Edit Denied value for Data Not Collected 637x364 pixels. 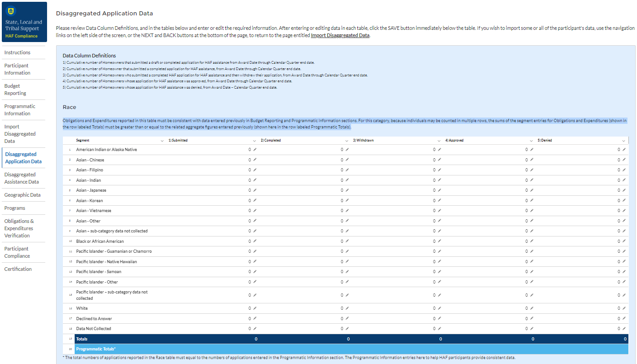624,329
